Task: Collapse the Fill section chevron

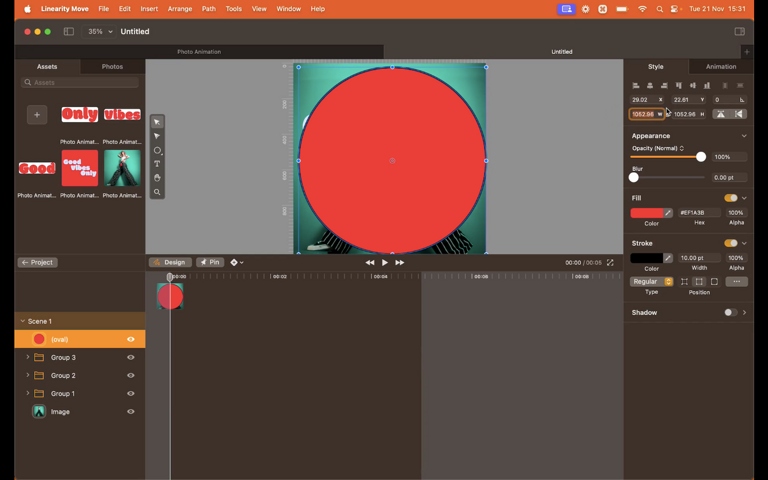Action: click(x=744, y=198)
